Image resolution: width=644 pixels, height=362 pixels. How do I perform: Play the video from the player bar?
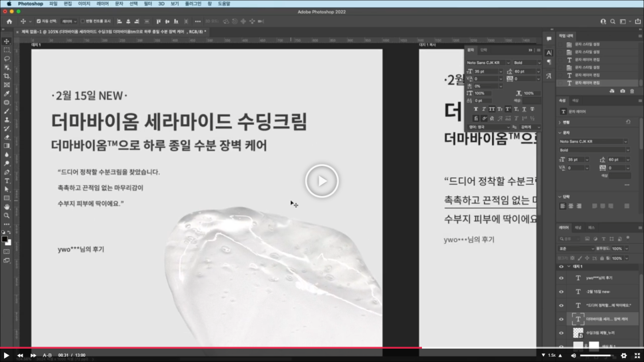tap(6, 355)
